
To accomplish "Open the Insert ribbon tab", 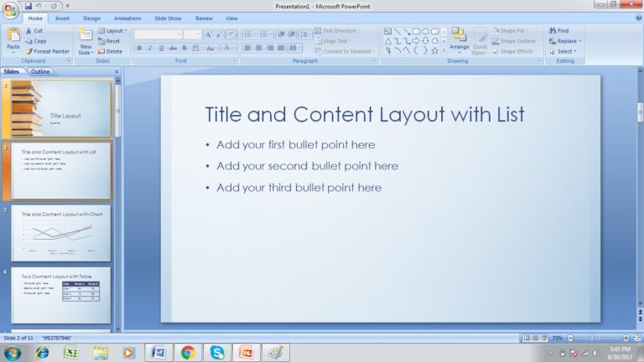I will pos(62,18).
